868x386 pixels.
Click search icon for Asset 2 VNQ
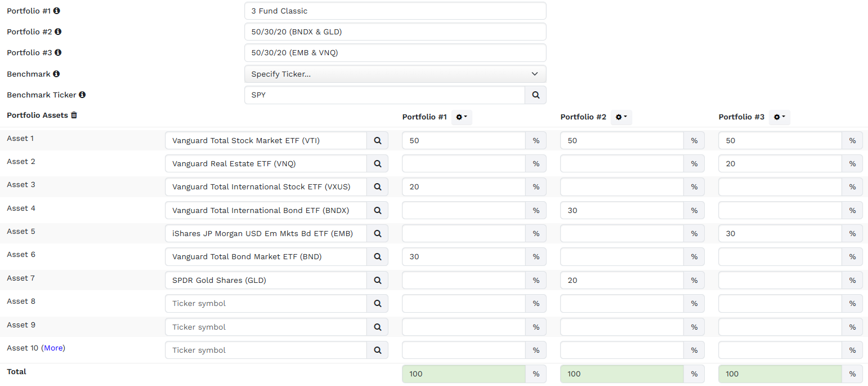[378, 163]
